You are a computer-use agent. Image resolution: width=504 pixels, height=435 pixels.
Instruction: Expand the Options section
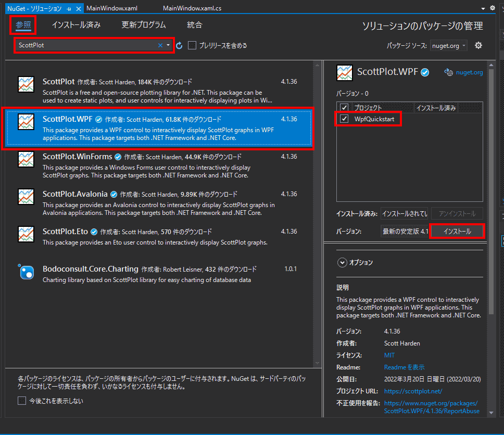coord(342,262)
